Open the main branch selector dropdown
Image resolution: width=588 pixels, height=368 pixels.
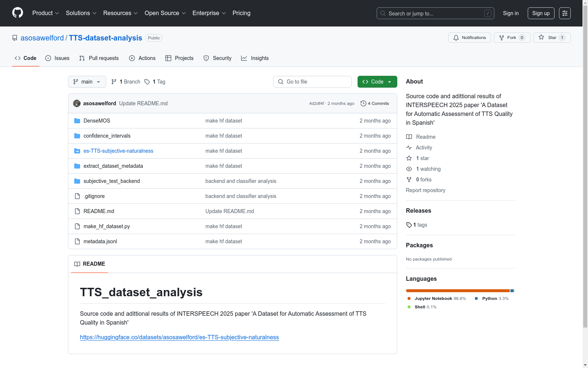[x=87, y=82]
